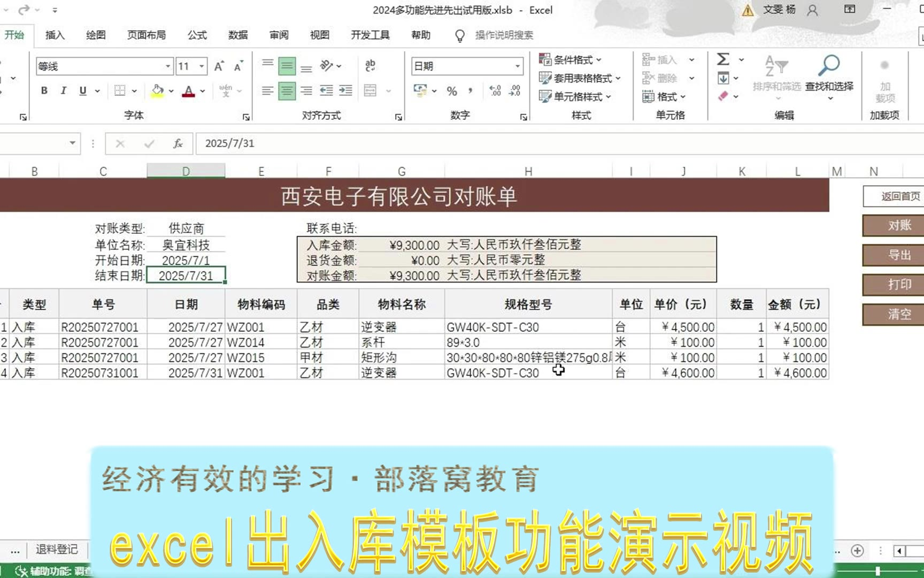Click the 返回首页 button
The height and width of the screenshot is (578, 924).
coord(894,196)
